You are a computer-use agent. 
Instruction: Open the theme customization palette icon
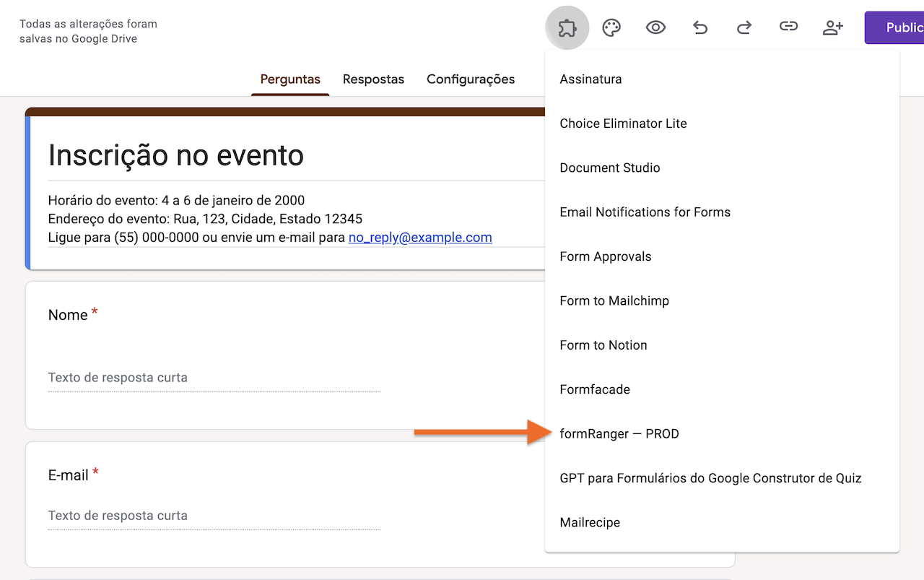[x=611, y=27]
